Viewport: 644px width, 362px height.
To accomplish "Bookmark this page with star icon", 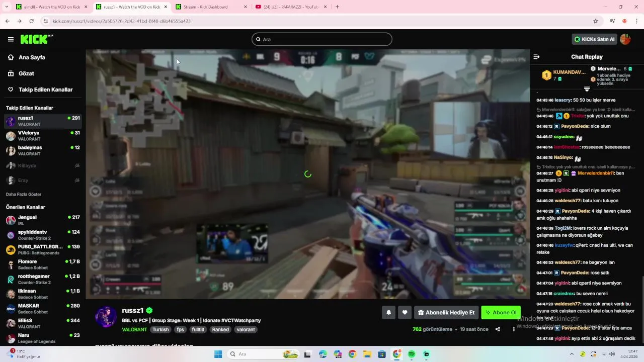I will pyautogui.click(x=596, y=21).
